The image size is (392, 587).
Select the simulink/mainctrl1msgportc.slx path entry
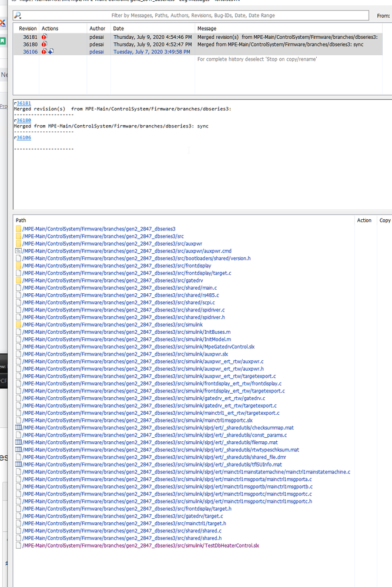138,420
